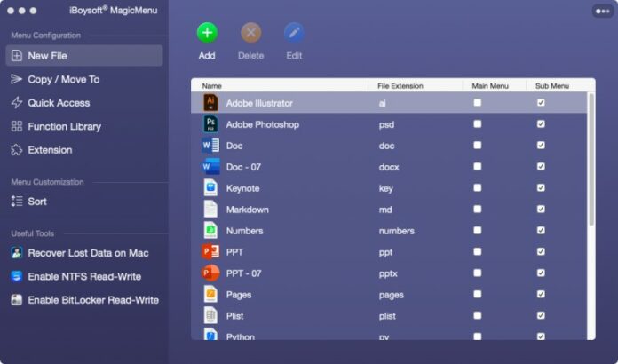Select New File in sidebar
Image resolution: width=618 pixels, height=364 pixels.
coord(84,56)
